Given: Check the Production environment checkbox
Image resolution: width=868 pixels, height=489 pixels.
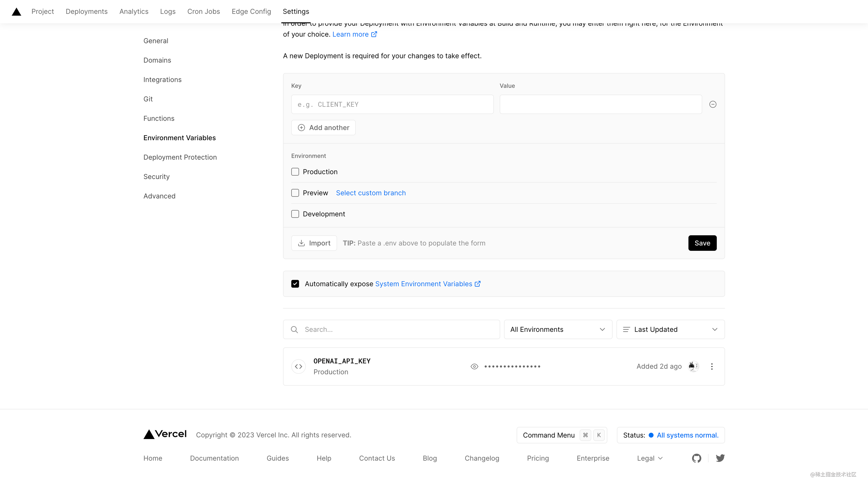Looking at the screenshot, I should pos(295,172).
